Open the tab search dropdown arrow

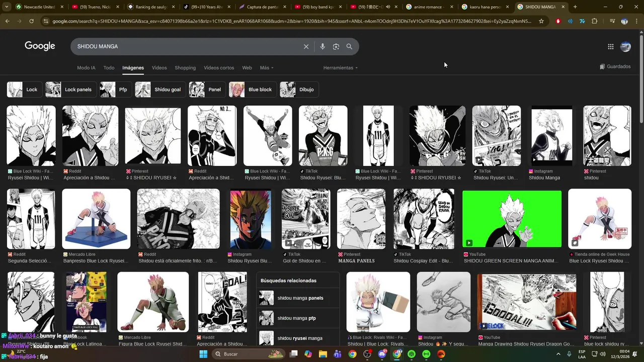(7, 7)
